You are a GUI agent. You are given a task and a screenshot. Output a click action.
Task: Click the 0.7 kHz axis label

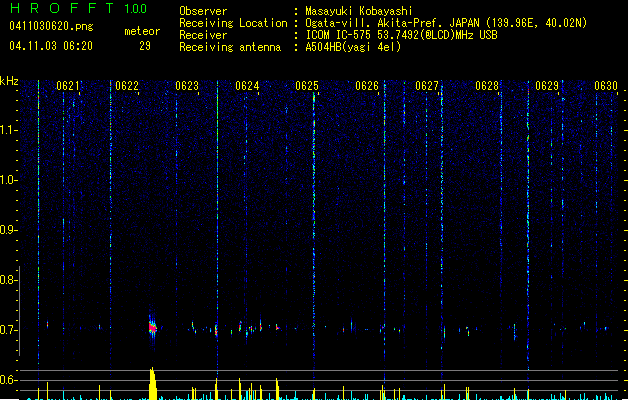pos(8,330)
